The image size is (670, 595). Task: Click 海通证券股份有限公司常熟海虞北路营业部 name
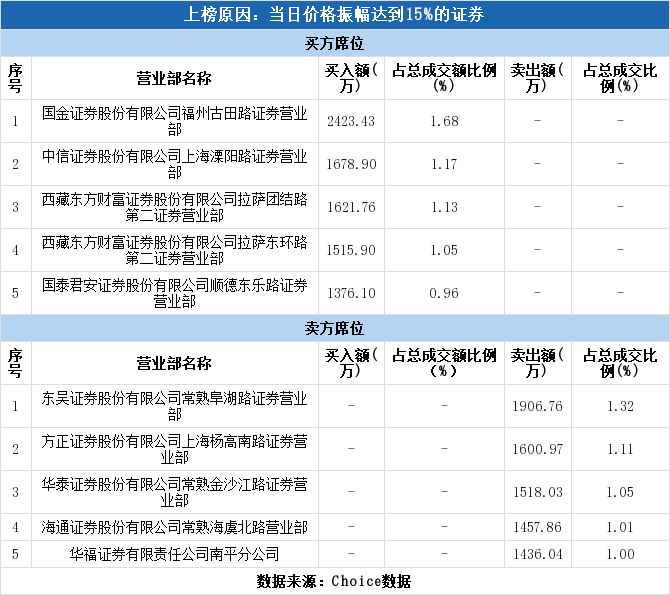coord(174,527)
